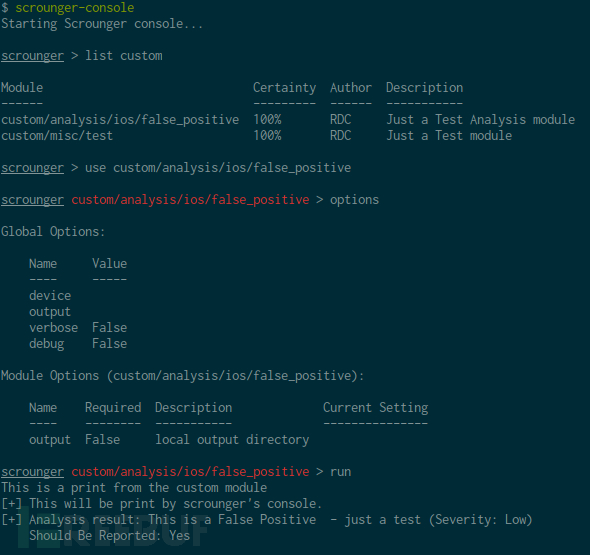Screen dimensions: 590x555
Task: Click the 'run' command text
Action: (341, 472)
